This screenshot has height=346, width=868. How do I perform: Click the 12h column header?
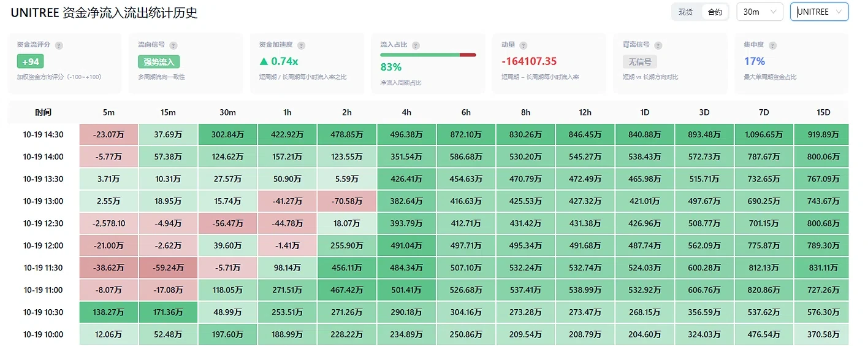point(585,112)
